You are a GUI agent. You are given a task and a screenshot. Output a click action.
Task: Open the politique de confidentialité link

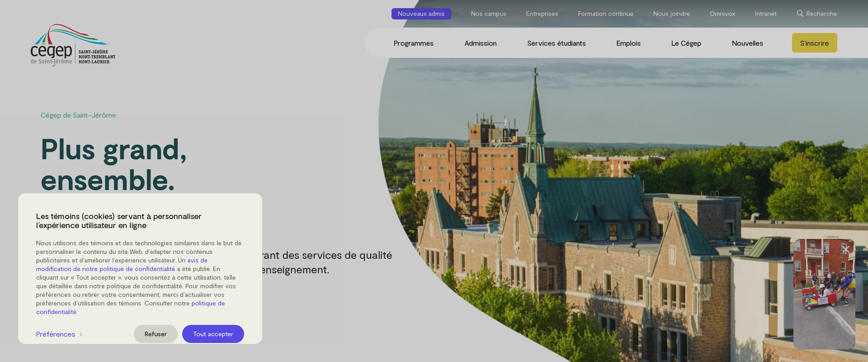(208, 303)
